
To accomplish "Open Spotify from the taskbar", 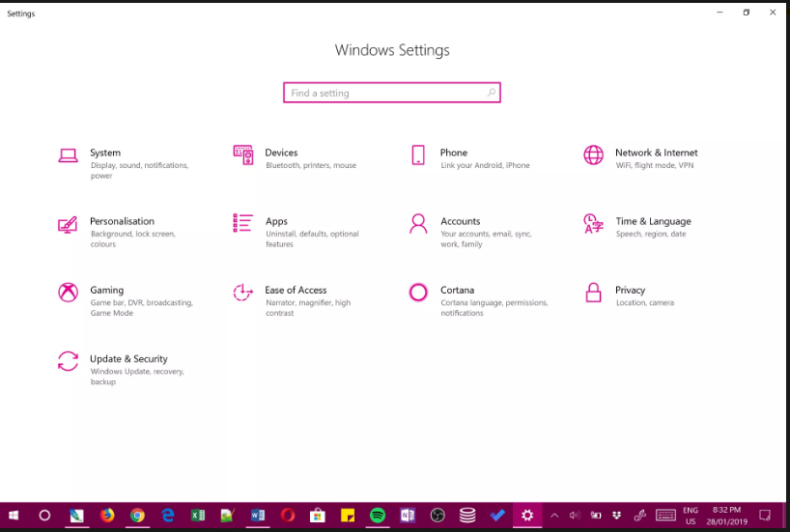I will [378, 516].
